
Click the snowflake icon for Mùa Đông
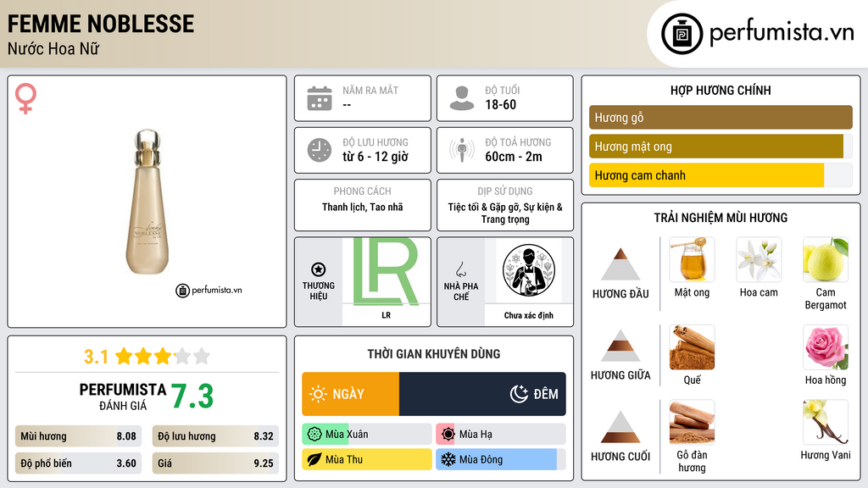(x=448, y=459)
